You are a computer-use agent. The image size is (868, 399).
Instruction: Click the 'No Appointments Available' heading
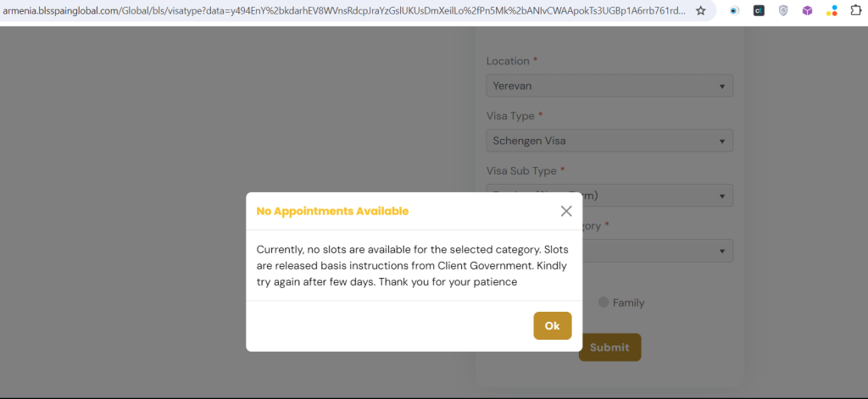(x=332, y=211)
